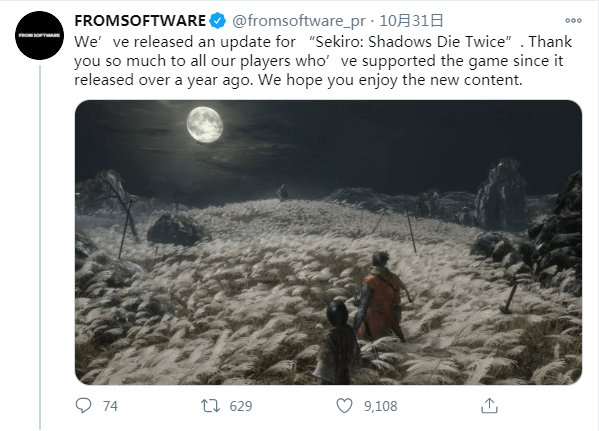Open the @fromsoftware_pr handle link
Image resolution: width=599 pixels, height=431 pixels.
(x=298, y=21)
